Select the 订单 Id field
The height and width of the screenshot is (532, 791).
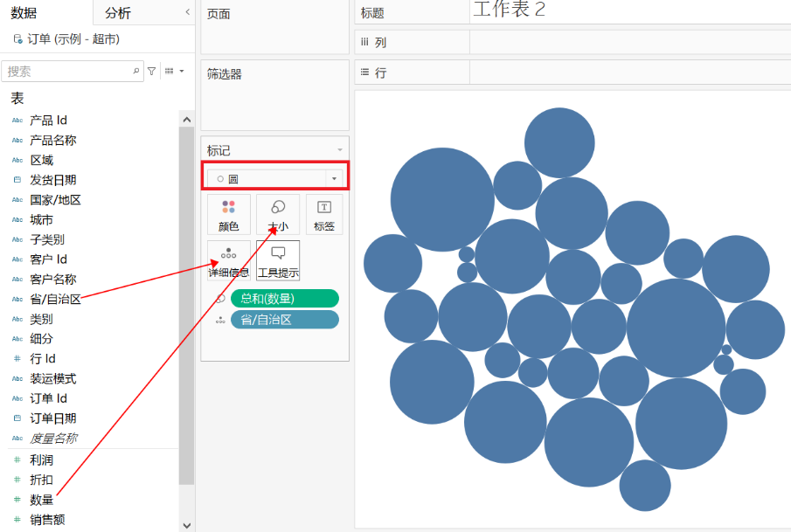[x=48, y=398]
